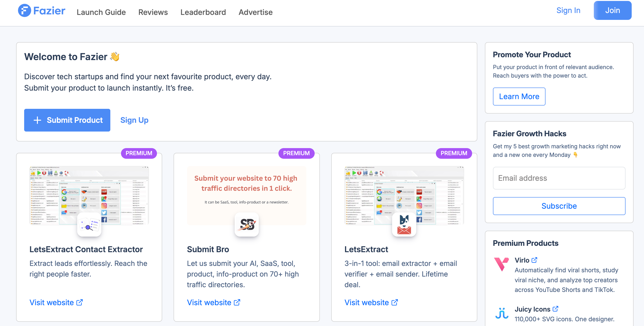Click the Virlo pink V logo

click(x=501, y=264)
